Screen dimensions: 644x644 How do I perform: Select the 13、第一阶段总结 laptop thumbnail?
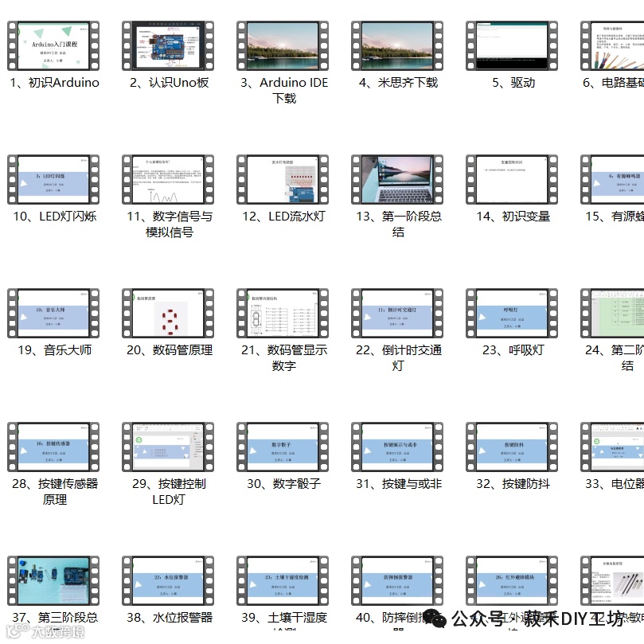click(x=397, y=179)
